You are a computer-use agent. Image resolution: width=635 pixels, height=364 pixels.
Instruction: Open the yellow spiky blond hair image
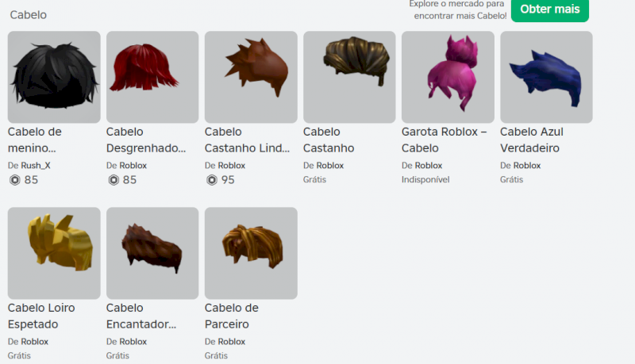[x=54, y=253]
